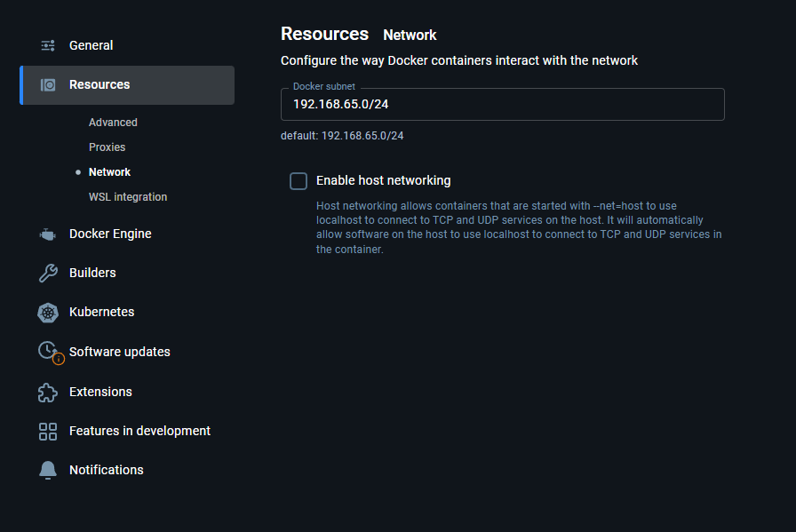Click the Enable host networking label
The image size is (796, 532).
[383, 180]
